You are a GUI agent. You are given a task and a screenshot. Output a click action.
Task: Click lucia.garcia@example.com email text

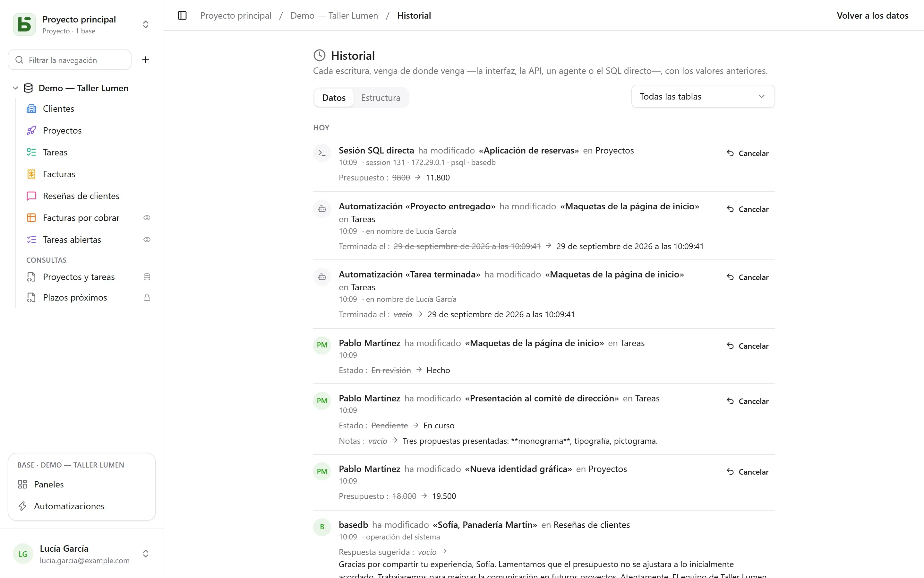coord(85,560)
